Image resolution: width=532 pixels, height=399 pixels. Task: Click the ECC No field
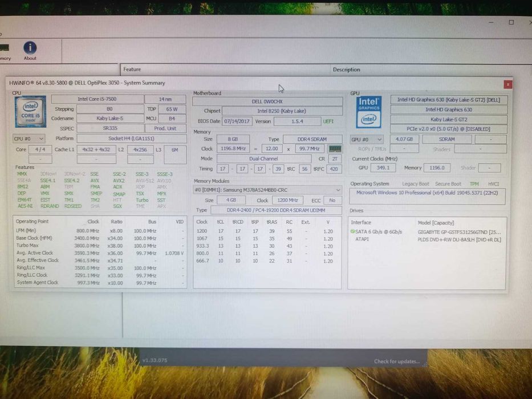[x=332, y=200]
